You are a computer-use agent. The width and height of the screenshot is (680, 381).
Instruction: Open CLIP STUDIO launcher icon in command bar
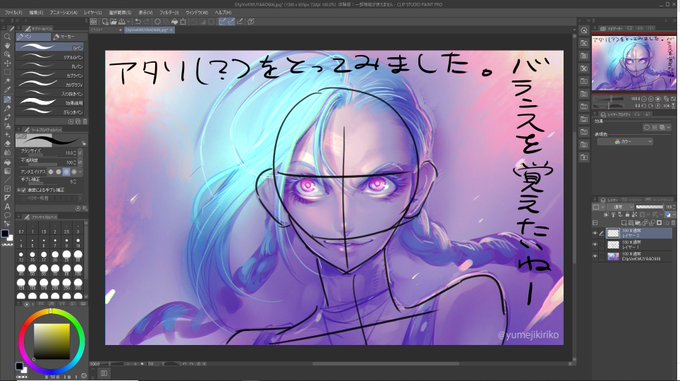click(94, 21)
